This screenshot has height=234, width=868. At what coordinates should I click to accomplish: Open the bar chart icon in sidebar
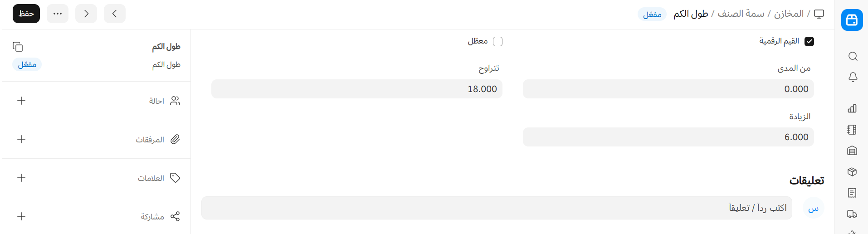pyautogui.click(x=852, y=108)
